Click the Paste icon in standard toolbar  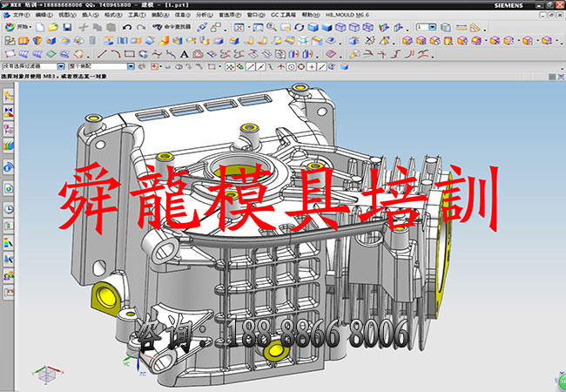pyautogui.click(x=111, y=27)
